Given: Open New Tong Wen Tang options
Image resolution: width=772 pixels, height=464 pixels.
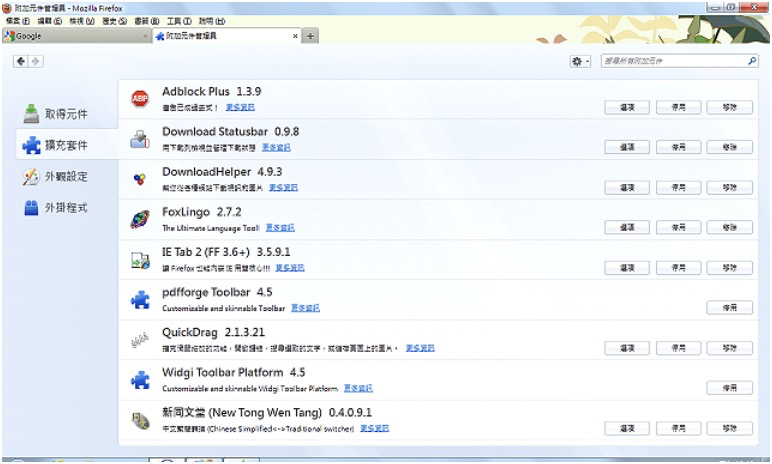Looking at the screenshot, I should pos(627,428).
